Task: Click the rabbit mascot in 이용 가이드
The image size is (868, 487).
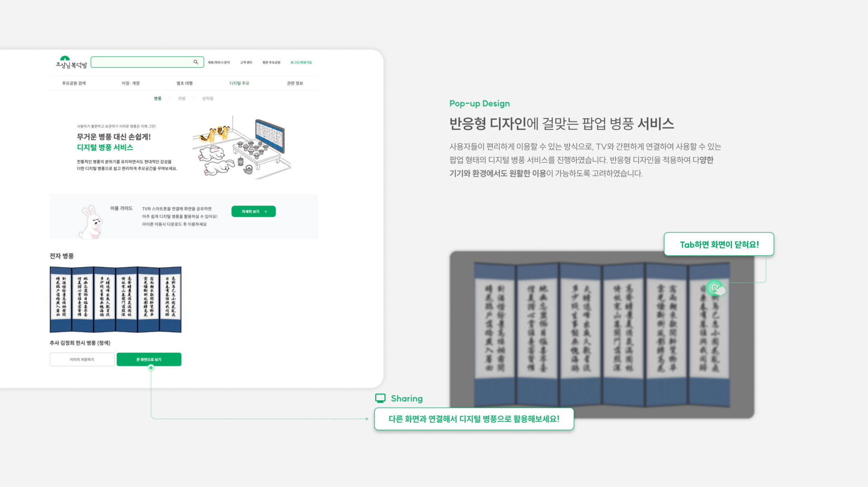Action: (91, 222)
